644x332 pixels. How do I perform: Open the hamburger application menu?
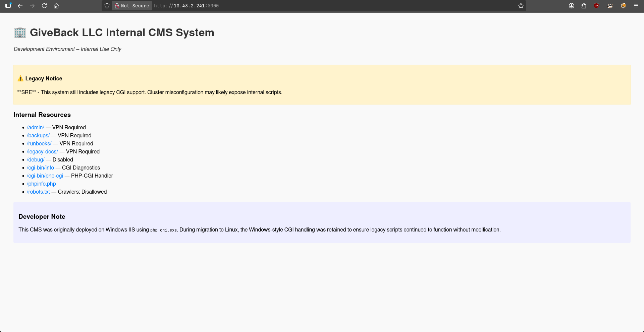636,6
